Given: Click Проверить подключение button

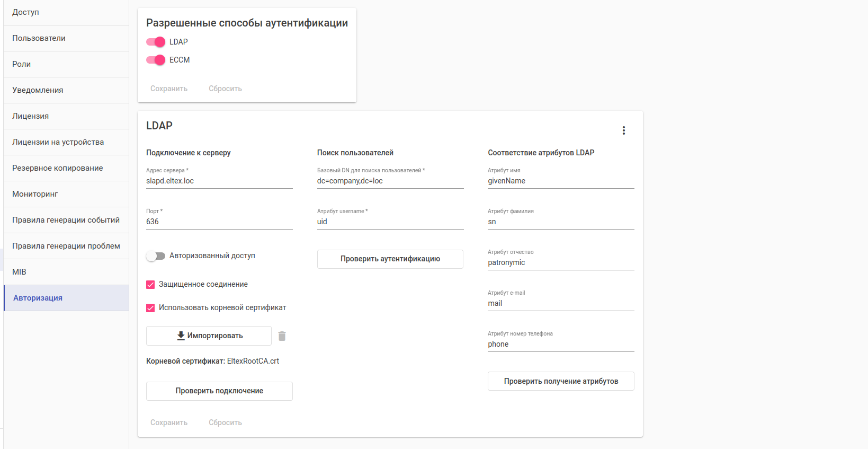Looking at the screenshot, I should point(219,391).
